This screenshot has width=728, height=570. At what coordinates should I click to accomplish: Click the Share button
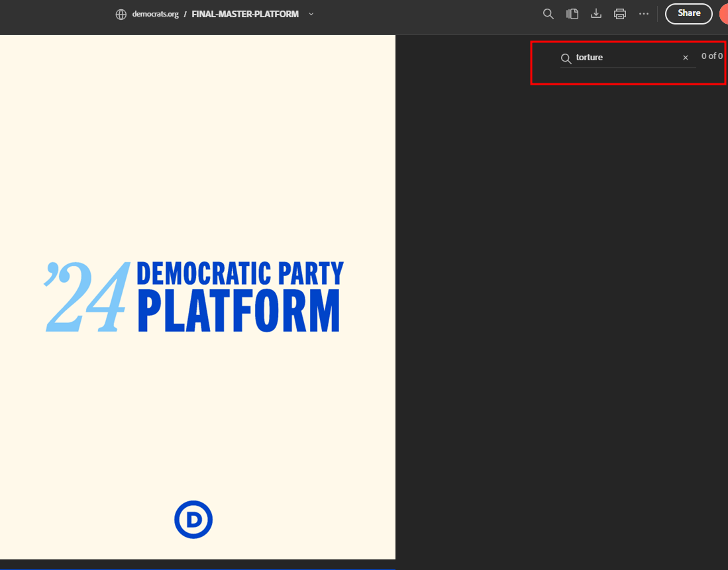[688, 13]
